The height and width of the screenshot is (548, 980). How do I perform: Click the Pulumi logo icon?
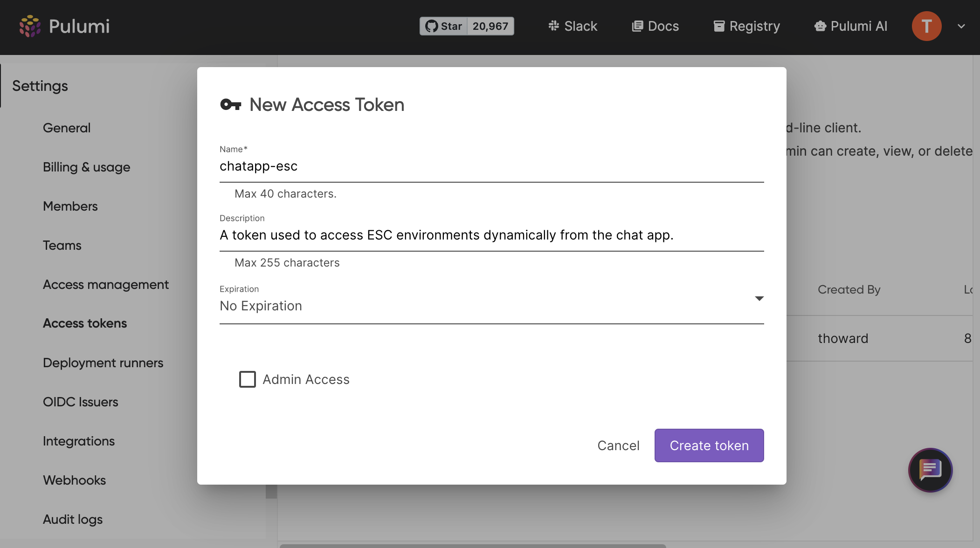[30, 26]
